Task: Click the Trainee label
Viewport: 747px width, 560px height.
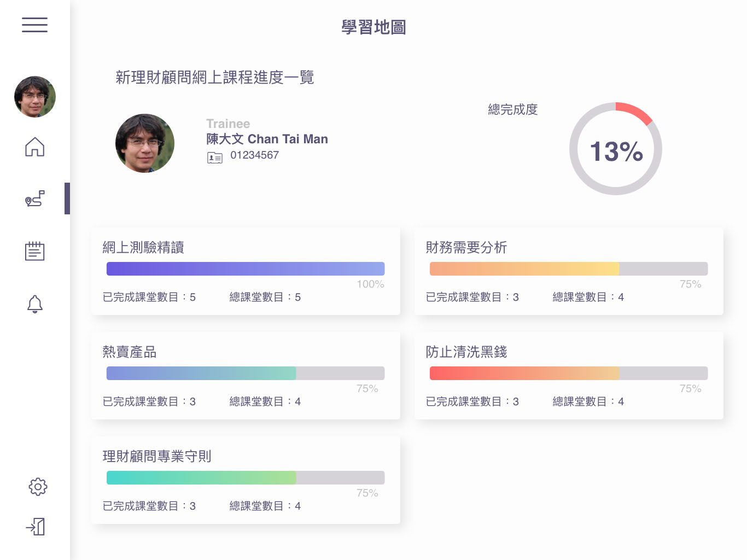Action: click(x=228, y=124)
